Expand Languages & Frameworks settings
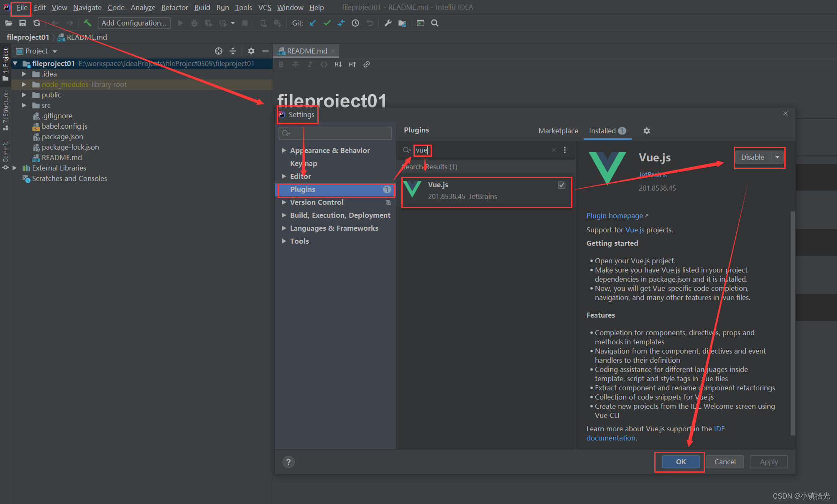Screen dimensions: 837x504 tap(284, 228)
